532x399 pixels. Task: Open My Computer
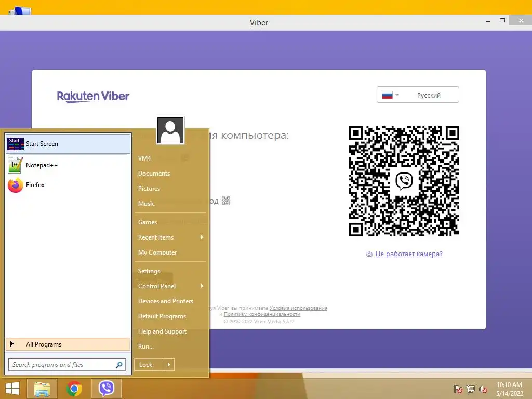pyautogui.click(x=157, y=252)
